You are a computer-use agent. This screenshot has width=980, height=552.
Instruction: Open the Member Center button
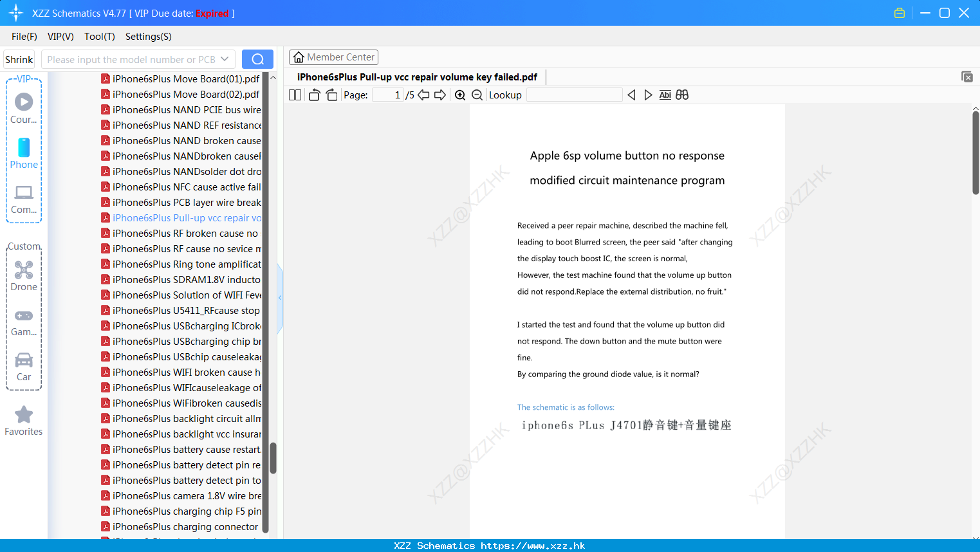(333, 57)
